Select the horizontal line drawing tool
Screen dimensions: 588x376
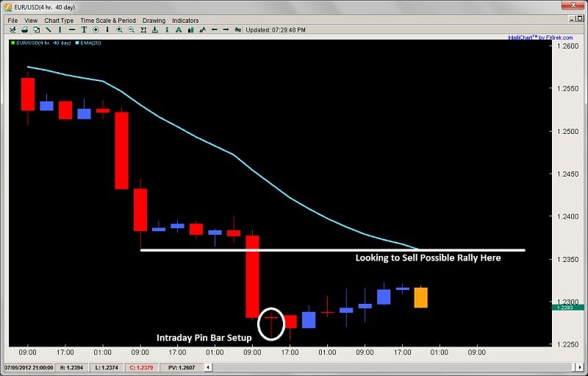pos(72,29)
